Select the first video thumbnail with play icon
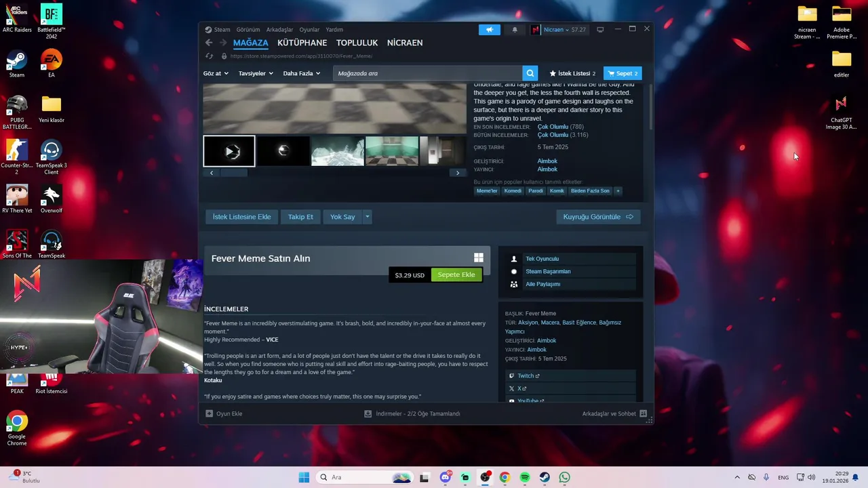The height and width of the screenshot is (488, 868). coord(229,151)
